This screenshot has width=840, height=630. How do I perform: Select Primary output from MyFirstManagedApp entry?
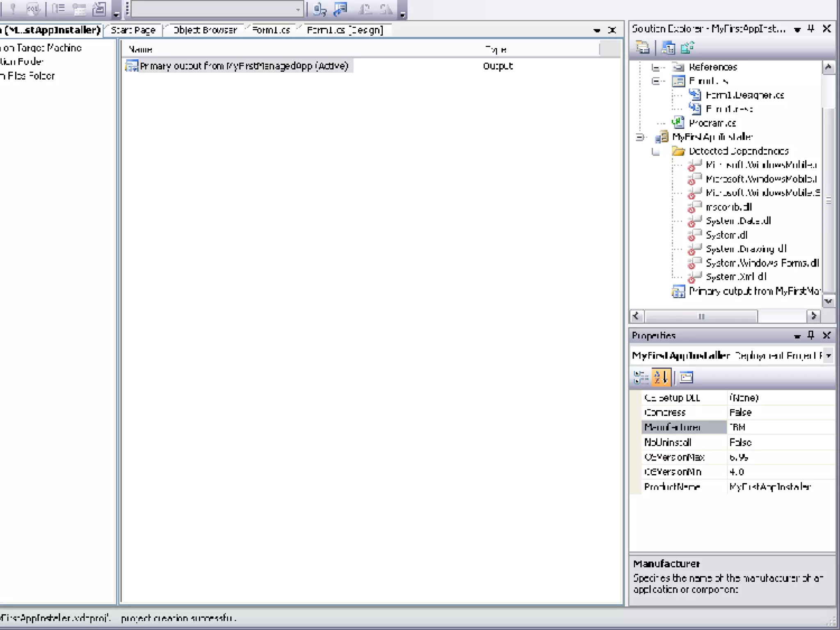pyautogui.click(x=244, y=66)
